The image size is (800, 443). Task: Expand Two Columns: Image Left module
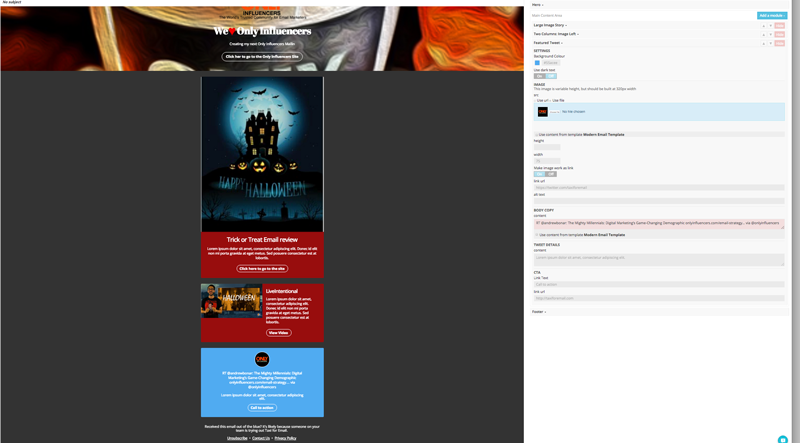point(556,34)
